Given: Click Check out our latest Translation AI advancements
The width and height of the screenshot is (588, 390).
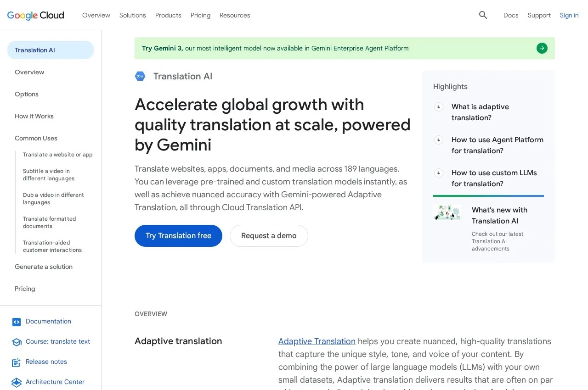Looking at the screenshot, I should pos(498,241).
